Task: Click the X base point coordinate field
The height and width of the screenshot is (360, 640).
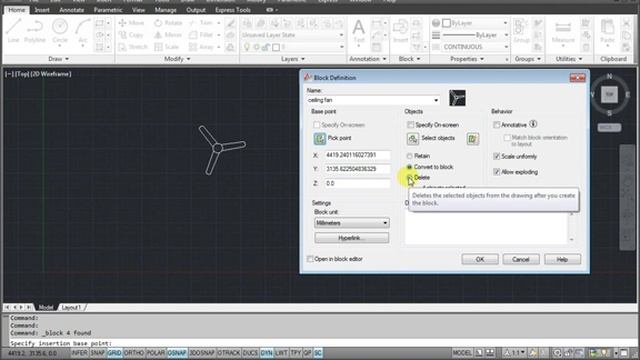Action: pos(357,155)
